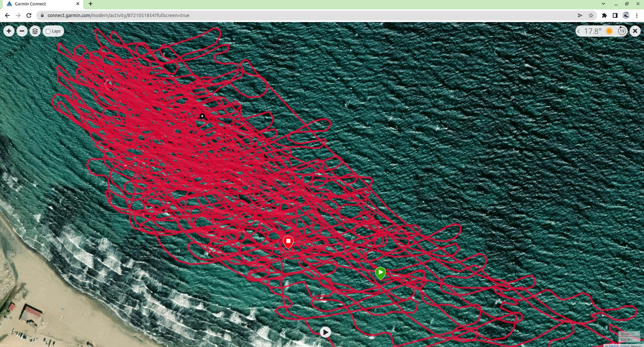Open the map layers selector
This screenshot has width=644, height=347.
(x=35, y=31)
